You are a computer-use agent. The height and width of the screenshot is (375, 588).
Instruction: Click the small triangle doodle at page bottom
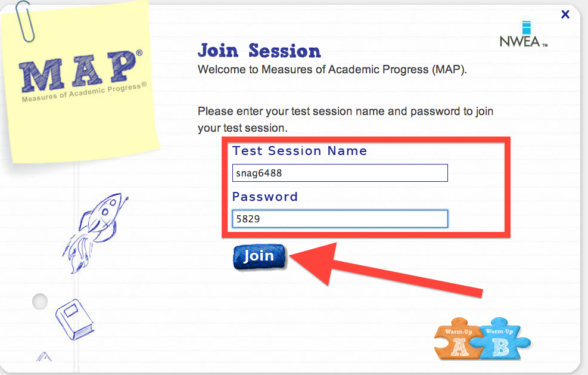coord(44,357)
